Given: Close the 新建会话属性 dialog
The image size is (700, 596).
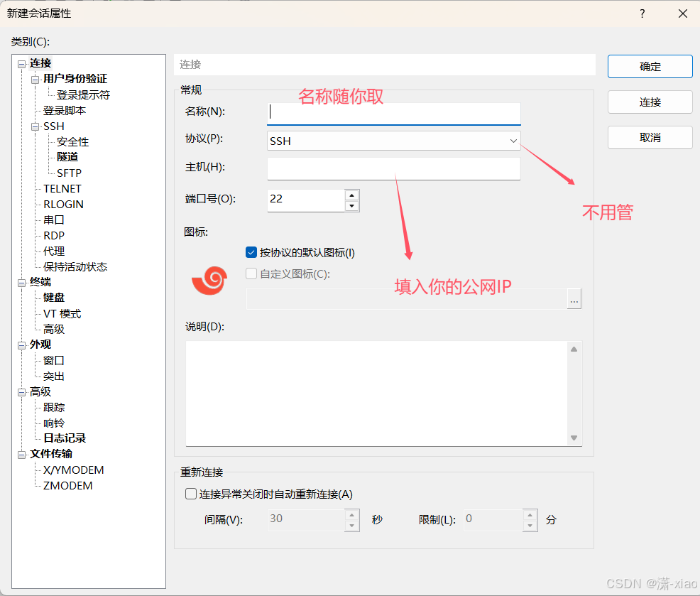Looking at the screenshot, I should [682, 13].
